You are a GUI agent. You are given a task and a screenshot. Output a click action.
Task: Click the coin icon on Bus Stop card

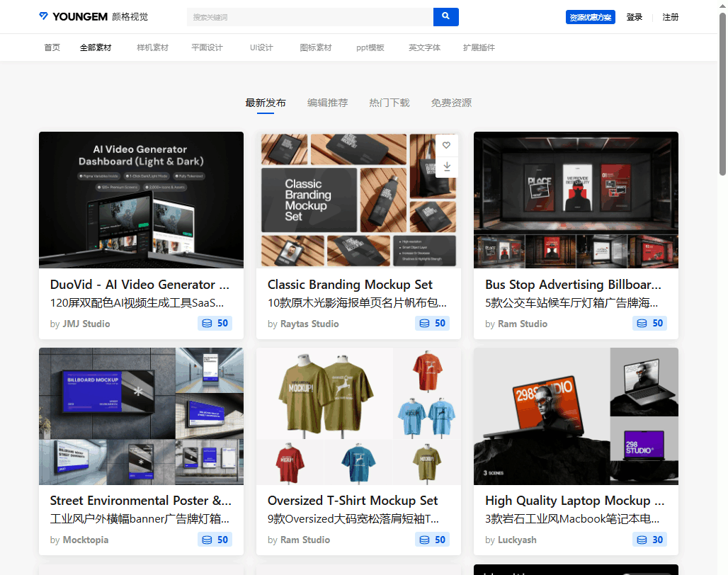[642, 324]
